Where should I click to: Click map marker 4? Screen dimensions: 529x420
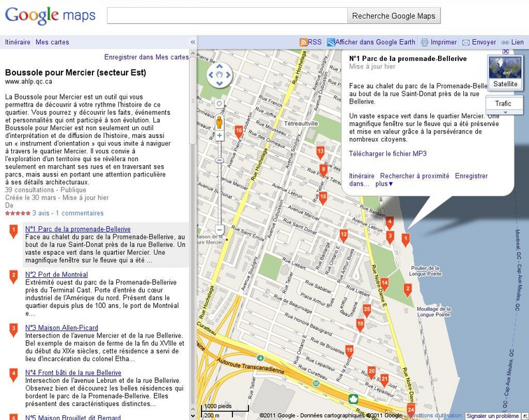pyautogui.click(x=390, y=223)
